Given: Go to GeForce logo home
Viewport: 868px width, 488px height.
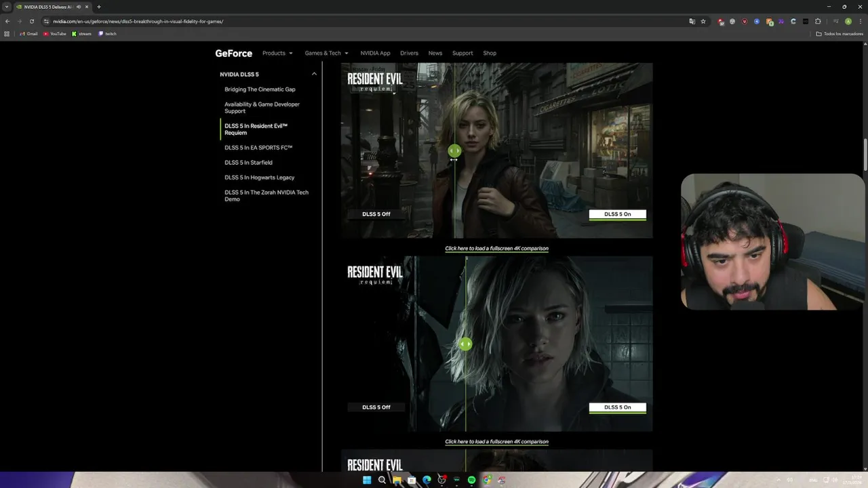Looking at the screenshot, I should pyautogui.click(x=233, y=53).
